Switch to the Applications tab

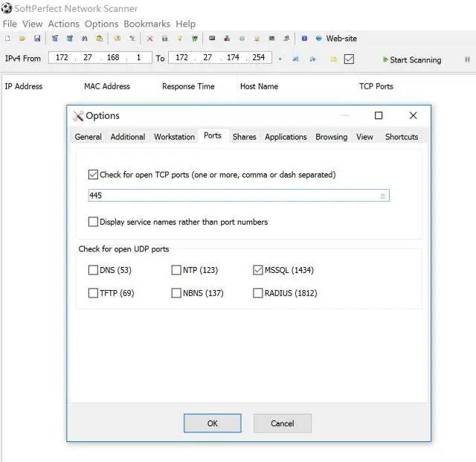tap(286, 137)
